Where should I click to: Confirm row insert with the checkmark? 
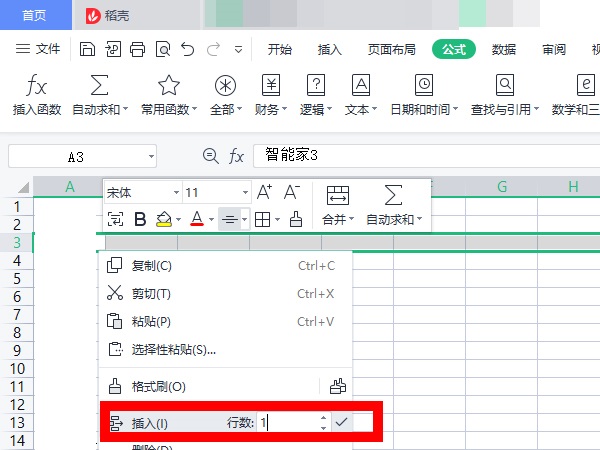pyautogui.click(x=341, y=423)
